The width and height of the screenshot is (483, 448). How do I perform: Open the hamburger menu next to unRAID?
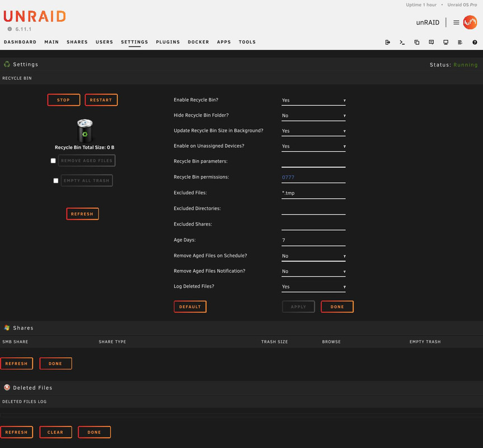456,22
